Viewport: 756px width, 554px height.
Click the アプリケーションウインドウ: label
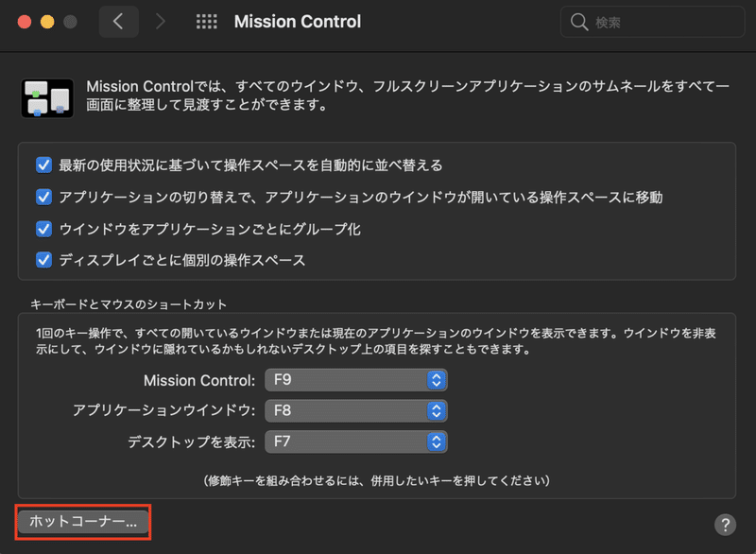click(x=163, y=411)
